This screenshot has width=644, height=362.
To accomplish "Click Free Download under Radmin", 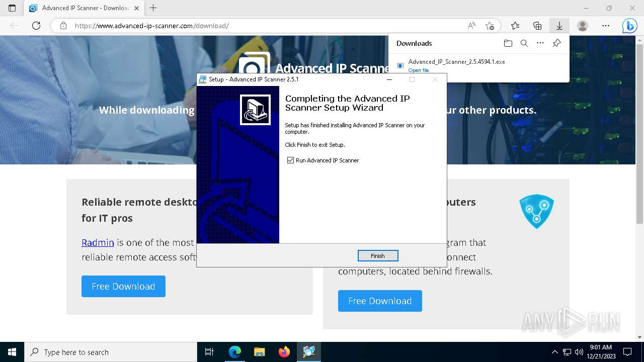I will click(x=123, y=286).
